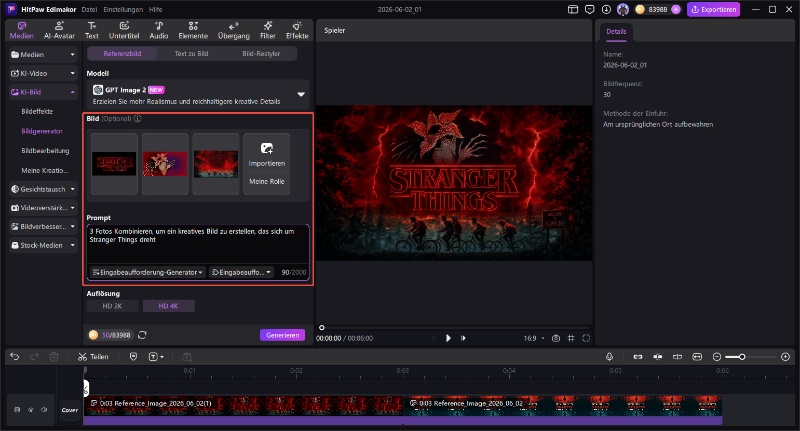Click the player progress bar handle
The image size is (800, 431).
coord(321,327)
